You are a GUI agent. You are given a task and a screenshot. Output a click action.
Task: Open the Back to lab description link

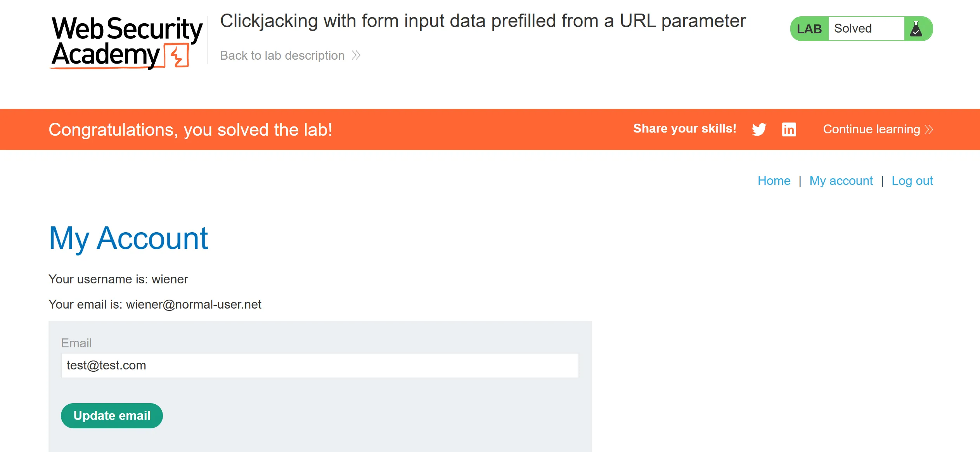tap(282, 55)
